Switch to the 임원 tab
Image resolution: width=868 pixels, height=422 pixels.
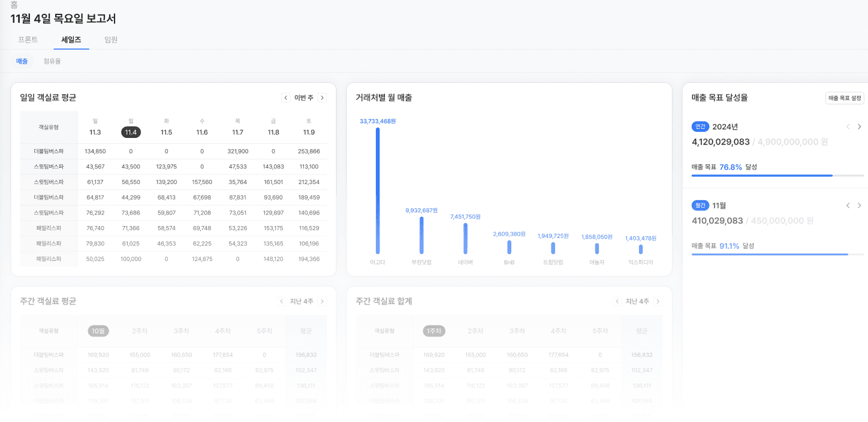pyautogui.click(x=111, y=40)
